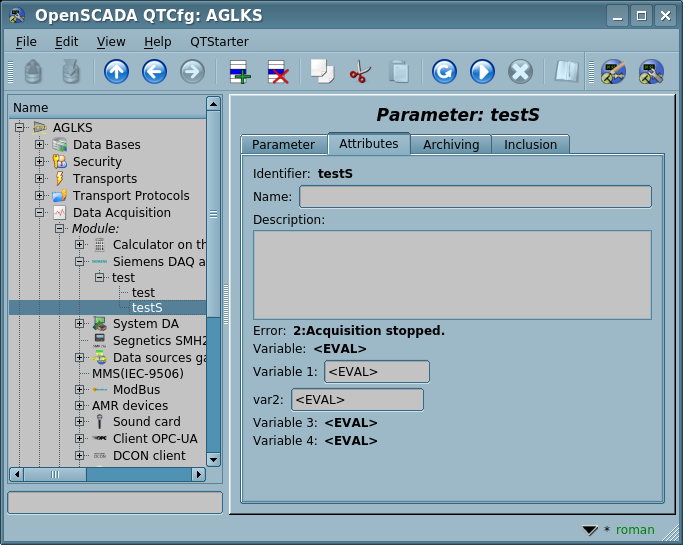
Task: Click the roman user label in status bar
Action: pos(635,530)
